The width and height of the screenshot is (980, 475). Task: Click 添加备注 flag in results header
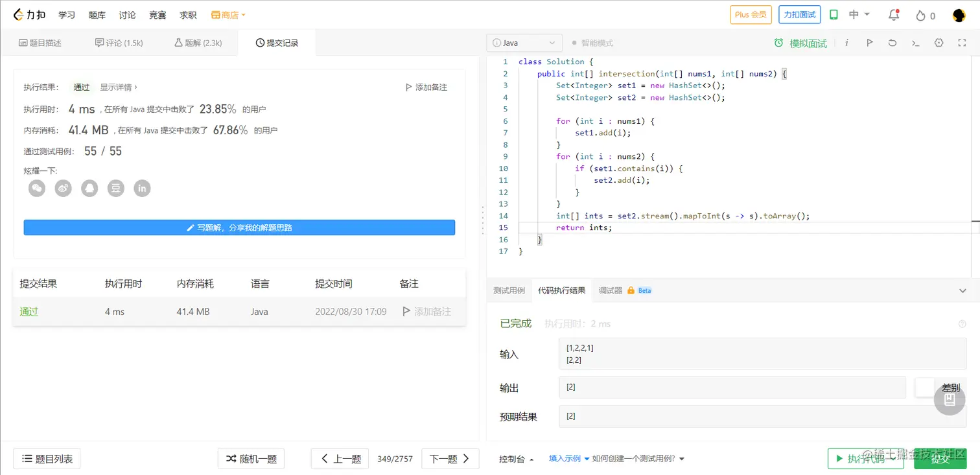point(426,87)
